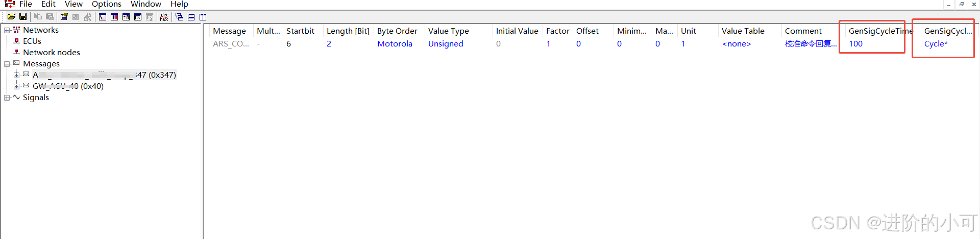980x239 pixels.
Task: Select the Motorola byte order cell
Action: 395,44
